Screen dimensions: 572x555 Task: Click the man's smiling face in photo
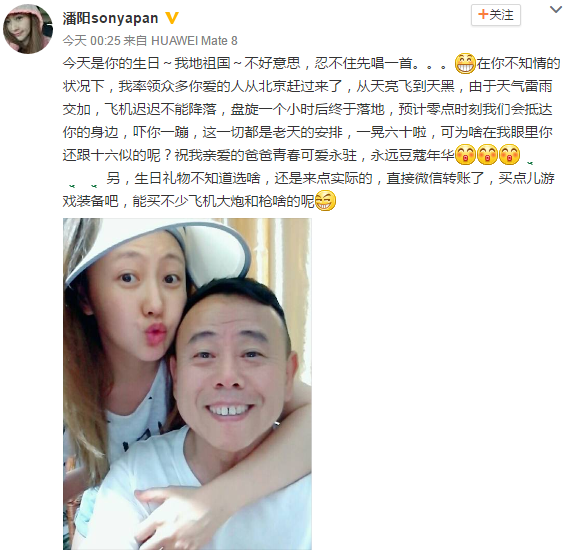(231, 376)
